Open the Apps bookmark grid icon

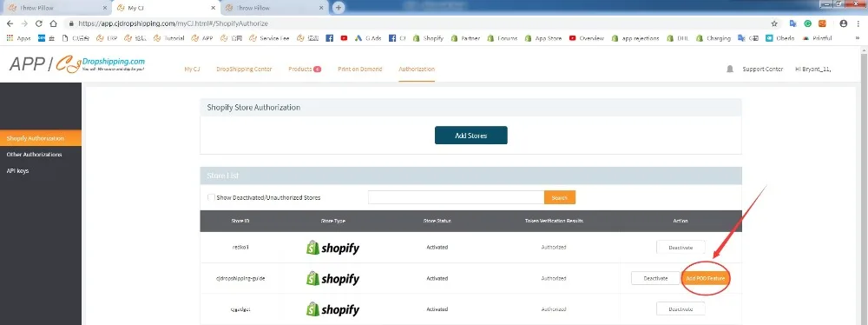coord(9,38)
